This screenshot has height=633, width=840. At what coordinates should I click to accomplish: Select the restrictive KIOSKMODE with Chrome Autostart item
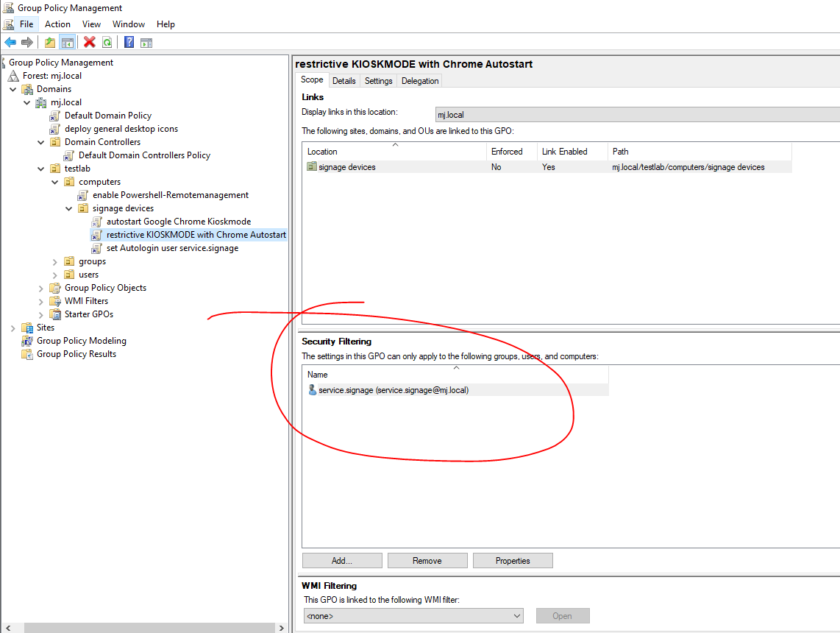[196, 235]
